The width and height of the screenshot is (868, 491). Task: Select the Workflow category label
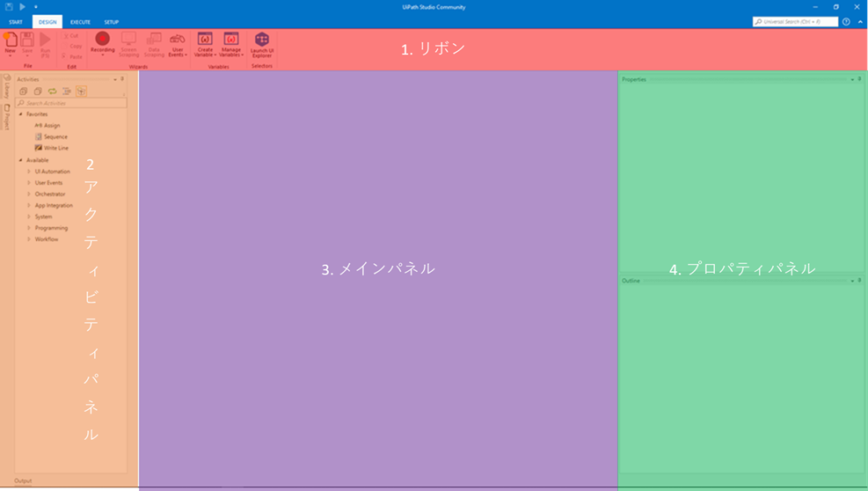(47, 239)
